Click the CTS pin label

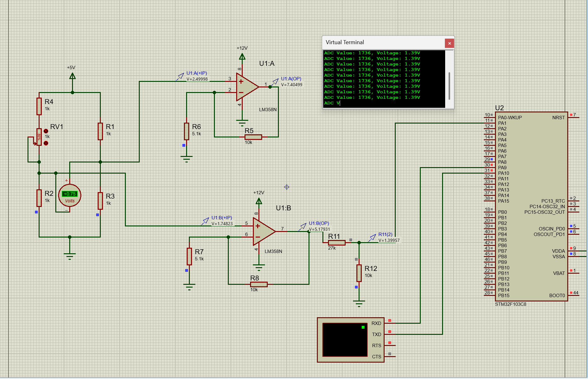point(377,357)
